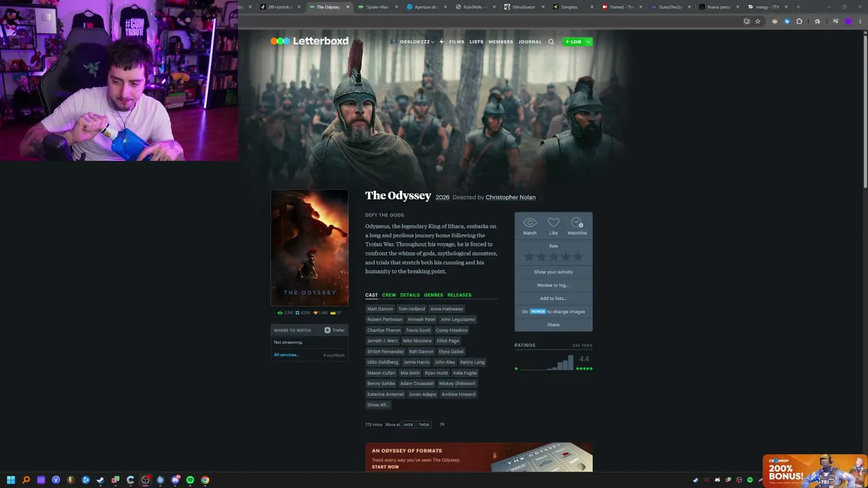Screen dimensions: 868x488
Task: Click START NOW in the formats banner
Action: click(385, 467)
